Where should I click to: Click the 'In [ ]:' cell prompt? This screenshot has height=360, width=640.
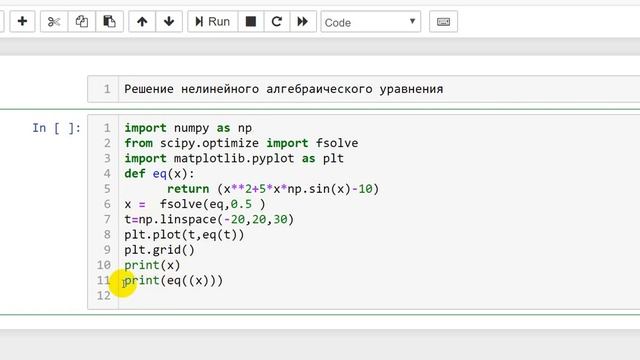click(x=56, y=128)
